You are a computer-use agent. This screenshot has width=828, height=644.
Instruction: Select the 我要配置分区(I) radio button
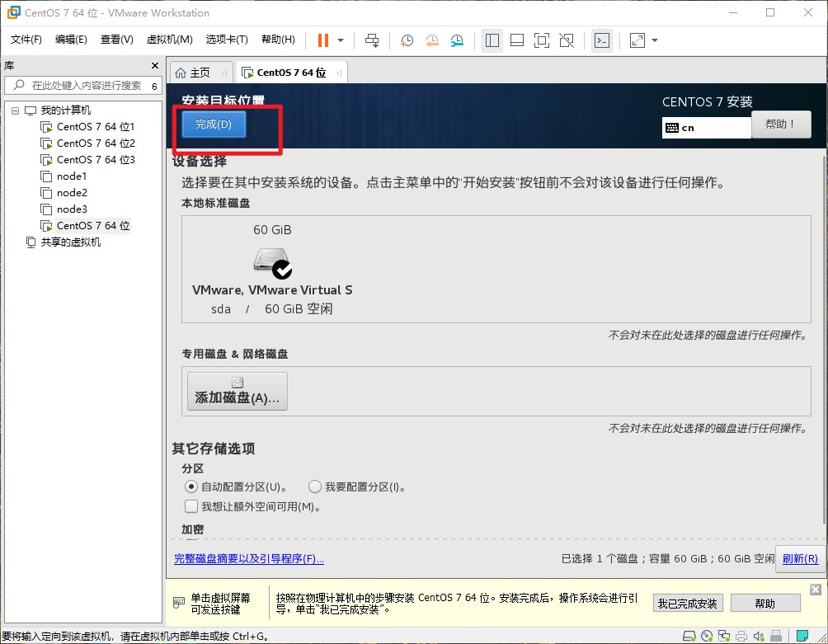tap(315, 487)
